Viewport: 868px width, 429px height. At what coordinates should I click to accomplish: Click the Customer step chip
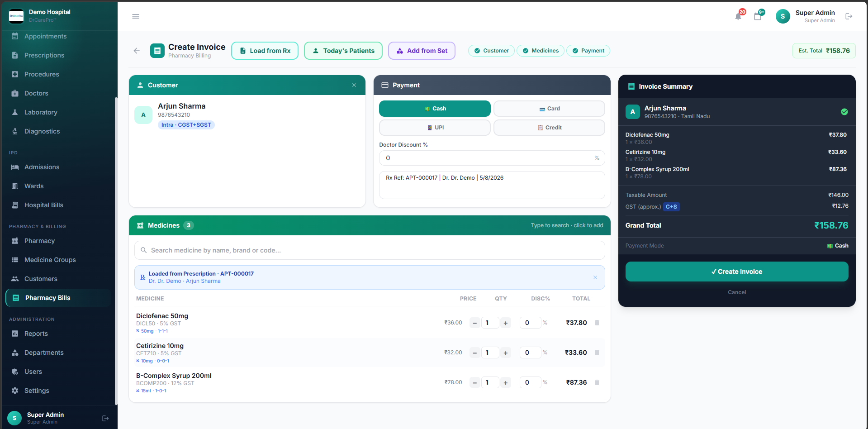click(491, 51)
